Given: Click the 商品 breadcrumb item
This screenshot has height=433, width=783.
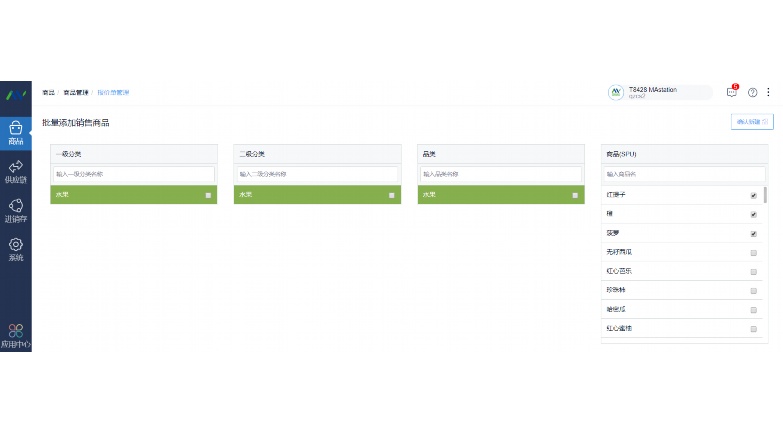Looking at the screenshot, I should coord(48,92).
